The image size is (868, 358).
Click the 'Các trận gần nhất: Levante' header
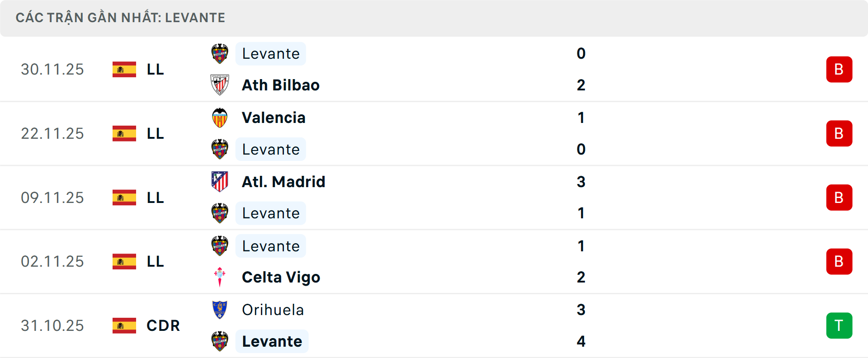(x=120, y=18)
